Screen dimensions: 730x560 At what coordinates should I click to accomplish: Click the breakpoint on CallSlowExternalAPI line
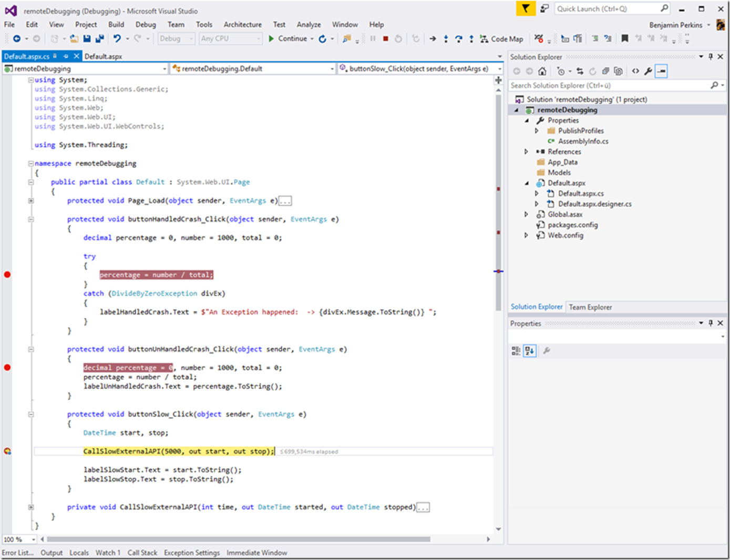point(7,451)
